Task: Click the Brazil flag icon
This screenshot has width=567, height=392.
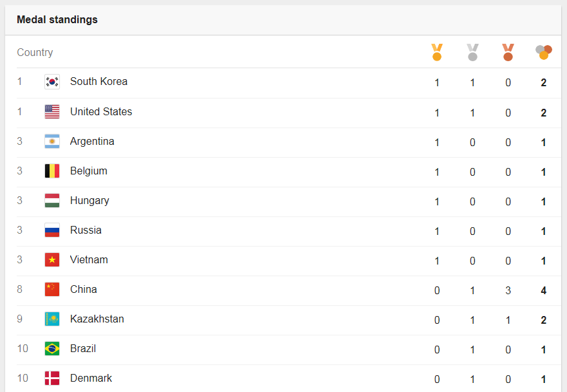Action: (52, 349)
